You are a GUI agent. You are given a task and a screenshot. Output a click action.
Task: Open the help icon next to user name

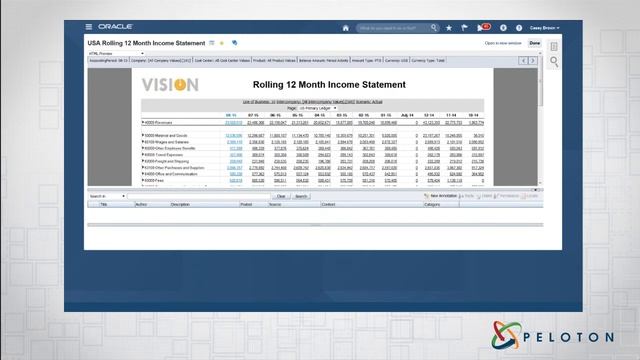[x=519, y=28]
